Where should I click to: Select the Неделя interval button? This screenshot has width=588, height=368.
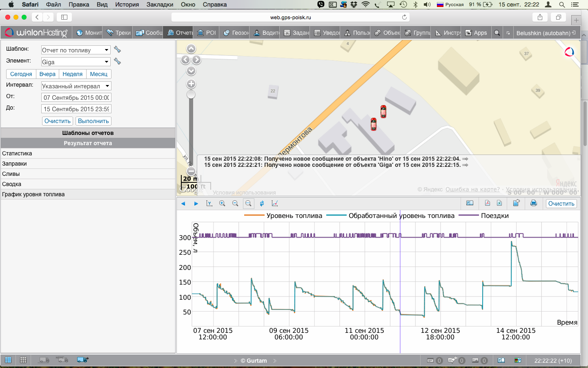72,74
